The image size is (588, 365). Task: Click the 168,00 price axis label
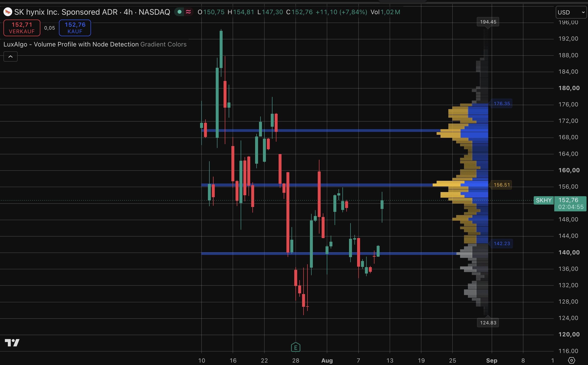568,137
